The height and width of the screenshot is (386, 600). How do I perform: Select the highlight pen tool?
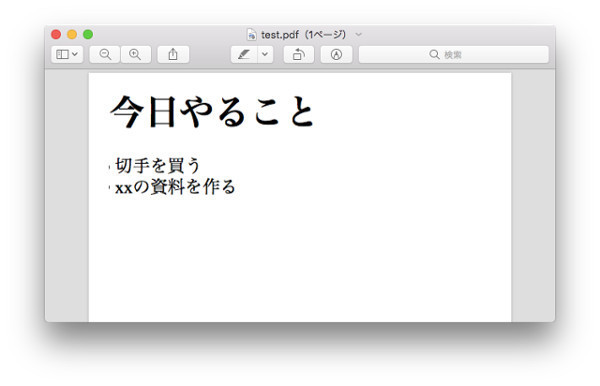[x=244, y=54]
